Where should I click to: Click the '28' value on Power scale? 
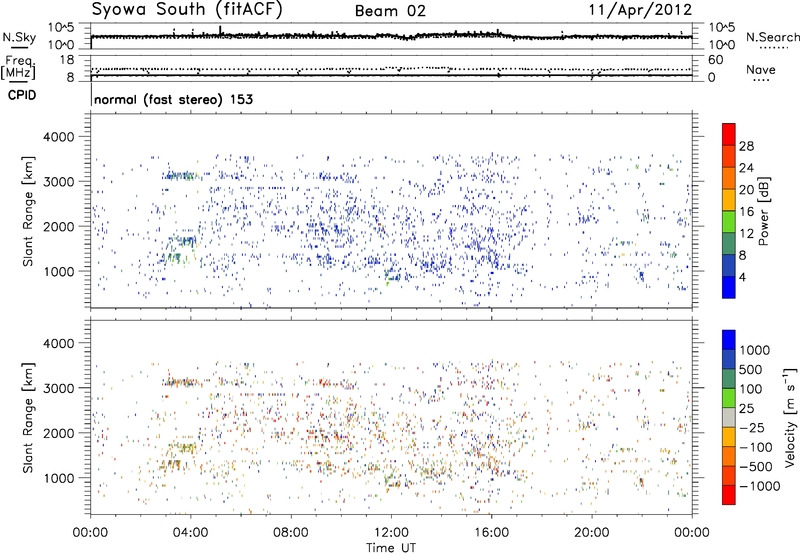pos(747,146)
